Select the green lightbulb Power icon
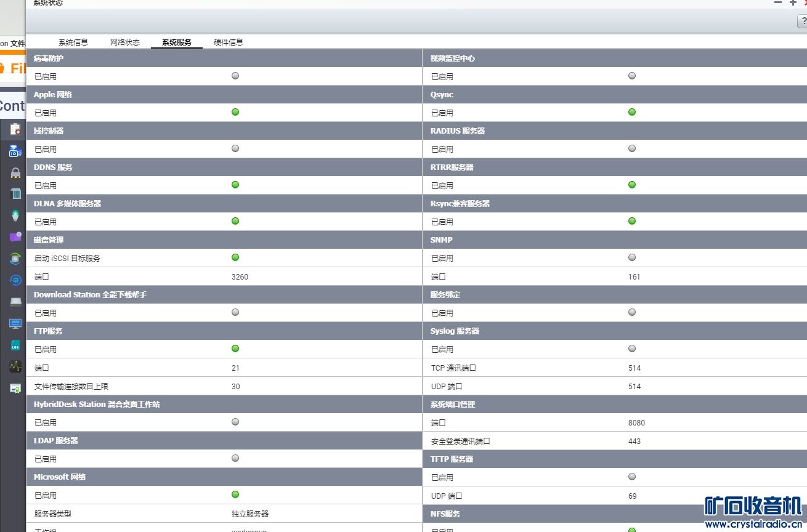Screen dimensions: 807x532 tap(15, 216)
